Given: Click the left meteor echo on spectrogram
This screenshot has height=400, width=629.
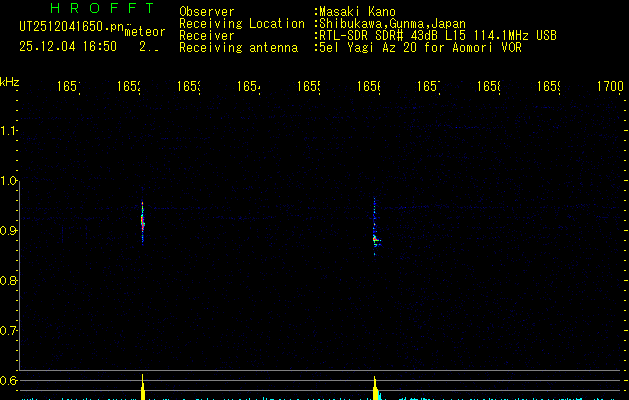Looking at the screenshot, I should [x=142, y=220].
